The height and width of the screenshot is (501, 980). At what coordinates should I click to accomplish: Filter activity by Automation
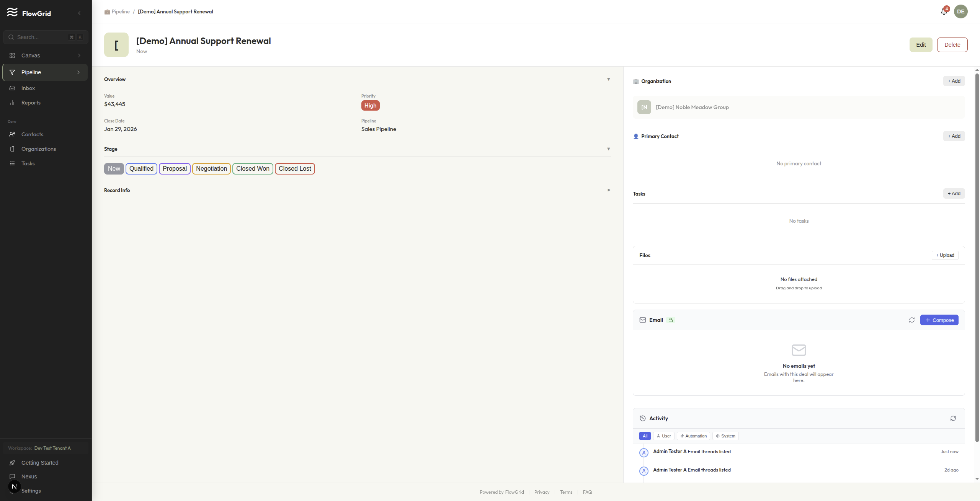coord(693,436)
